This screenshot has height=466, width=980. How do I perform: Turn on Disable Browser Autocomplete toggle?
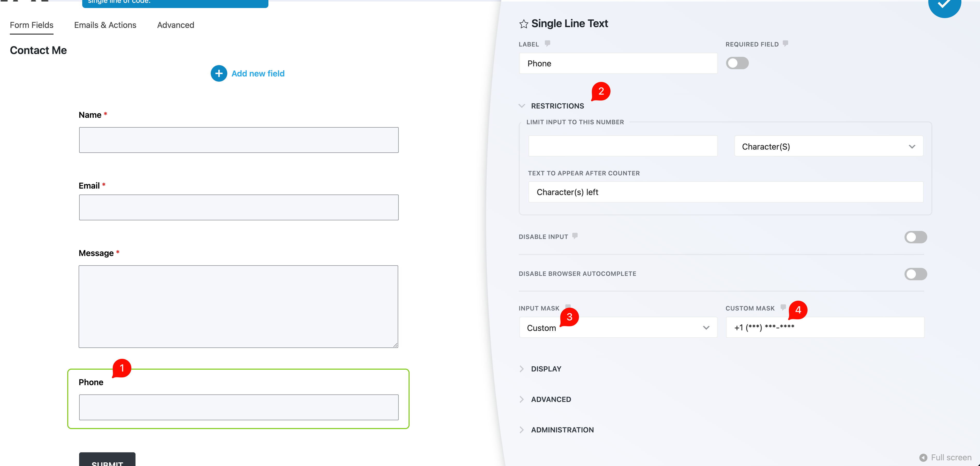(x=915, y=274)
